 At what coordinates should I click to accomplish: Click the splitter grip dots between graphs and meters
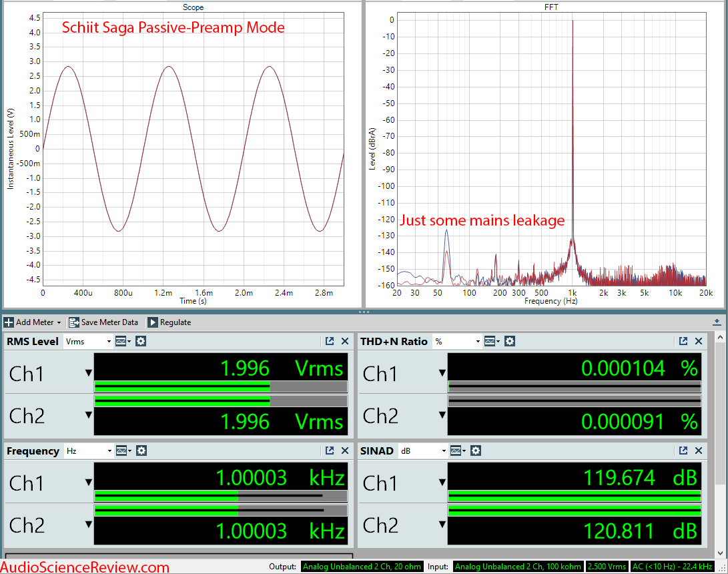point(364,312)
